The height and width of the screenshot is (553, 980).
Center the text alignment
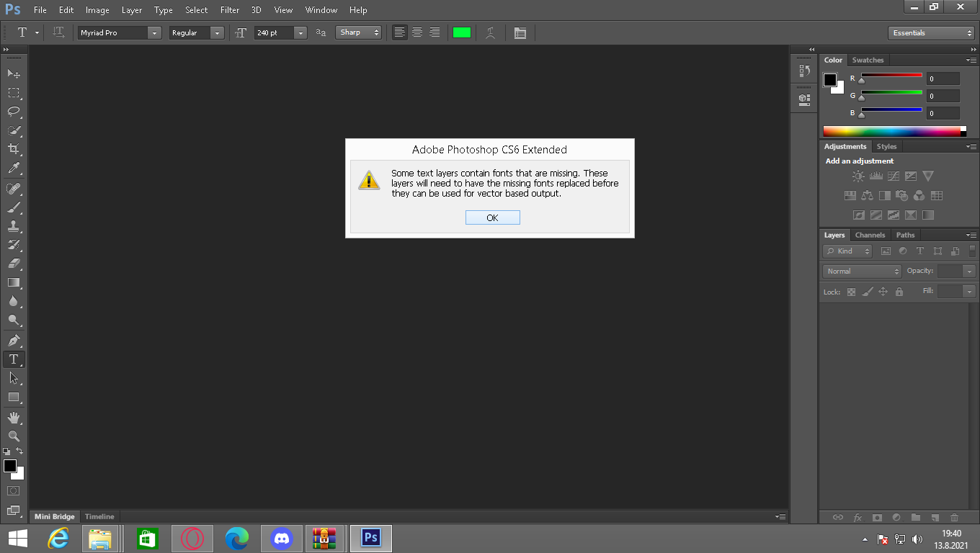coord(417,32)
